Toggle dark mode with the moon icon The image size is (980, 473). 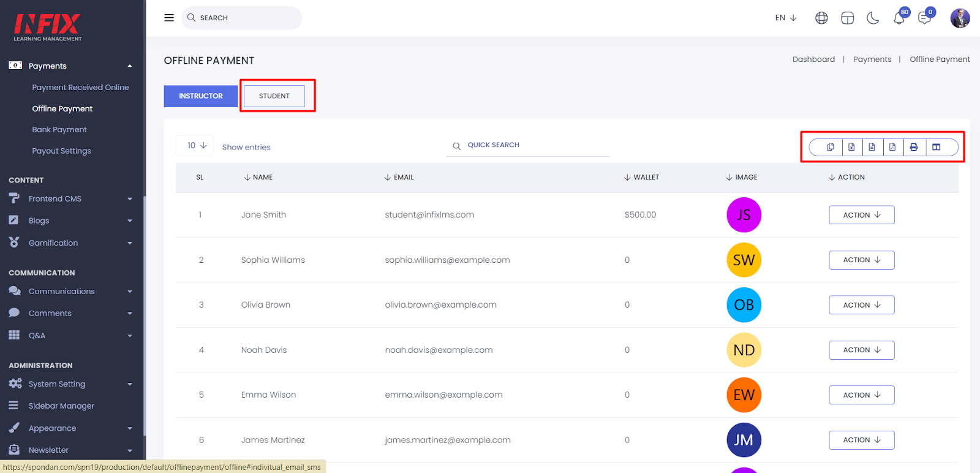click(x=873, y=18)
